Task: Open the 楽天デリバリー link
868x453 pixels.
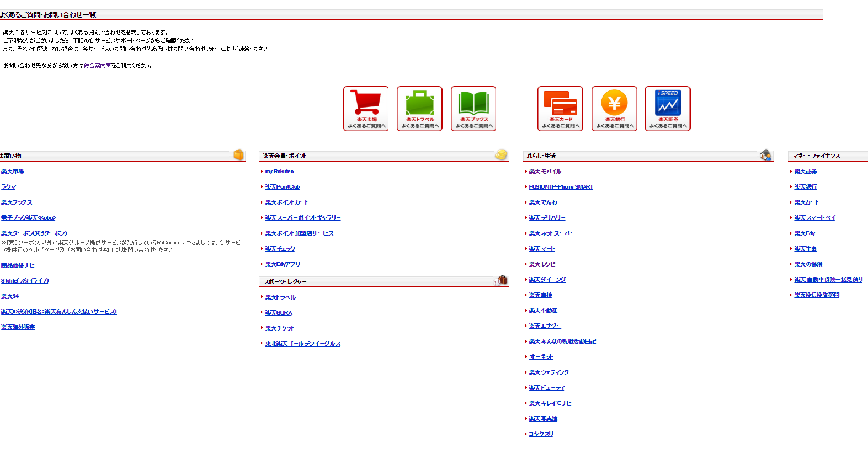Action: (547, 218)
